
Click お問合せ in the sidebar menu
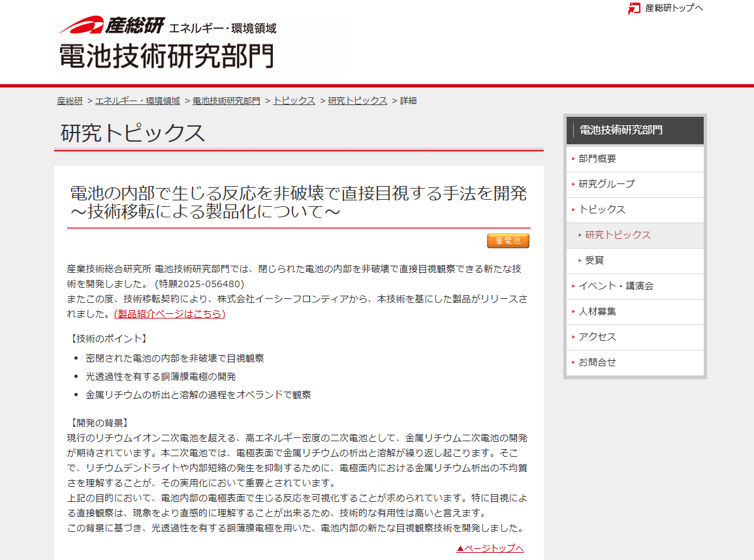click(597, 362)
